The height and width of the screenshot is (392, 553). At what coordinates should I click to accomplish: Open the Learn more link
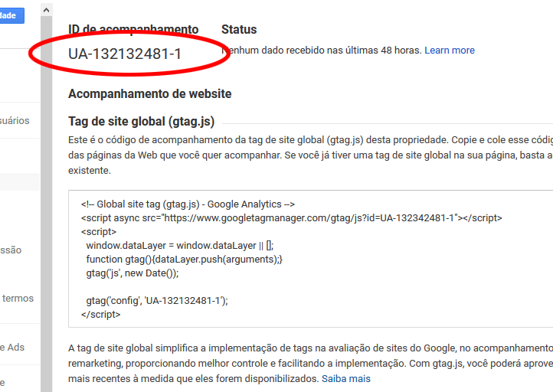pos(450,51)
